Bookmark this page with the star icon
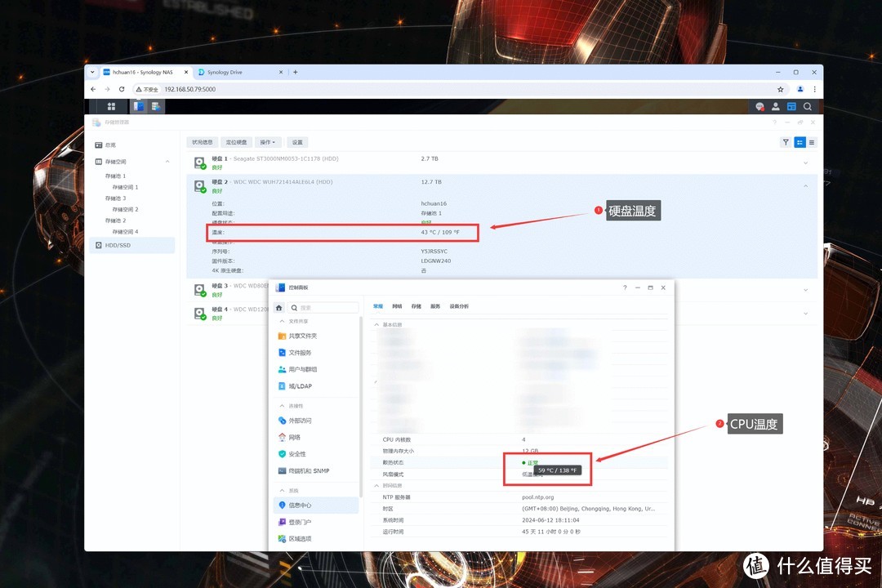This screenshot has width=882, height=588. tap(780, 90)
